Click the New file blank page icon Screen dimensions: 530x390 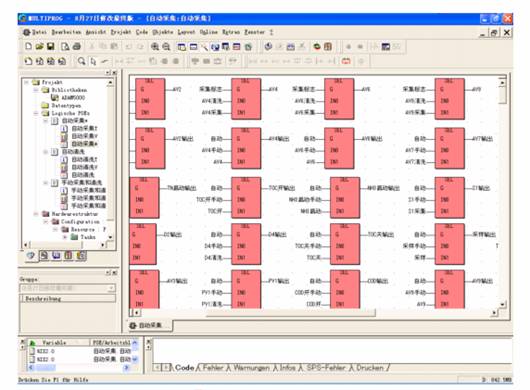pos(29,47)
